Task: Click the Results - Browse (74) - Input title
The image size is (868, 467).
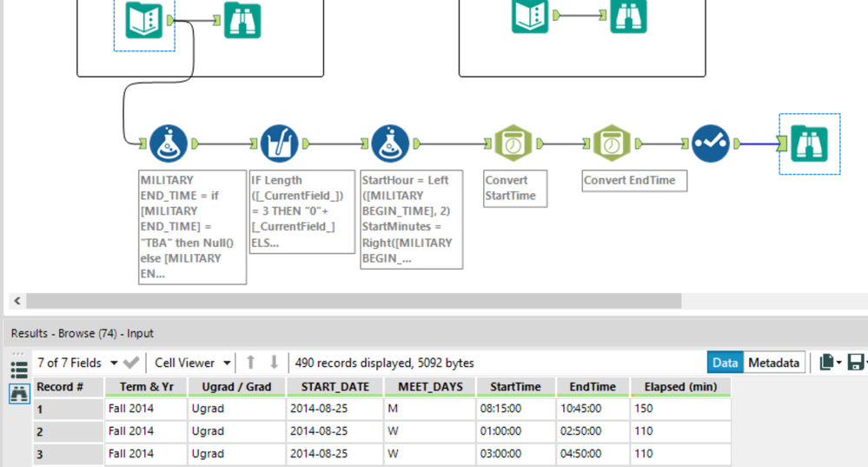Action: pyautogui.click(x=82, y=333)
